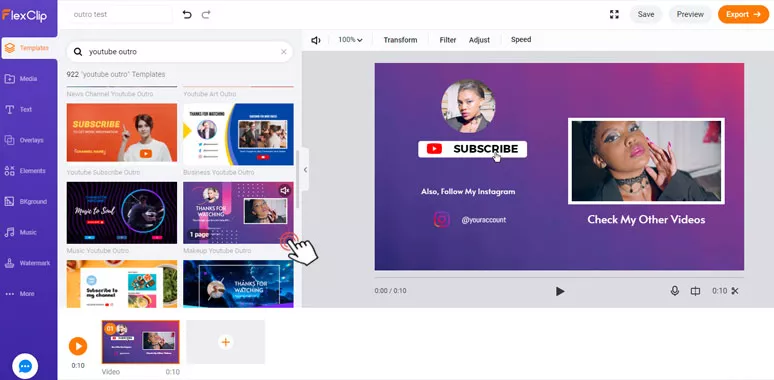Select the SUBSCRIBE button graphic on canvas
The image size is (774, 380).
pos(472,149)
